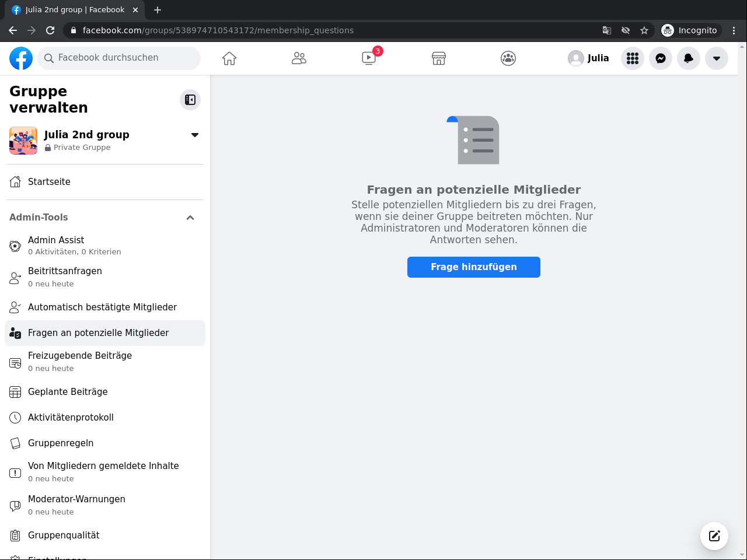Click the site lock icon in address bar
This screenshot has height=560, width=747.
click(x=74, y=30)
